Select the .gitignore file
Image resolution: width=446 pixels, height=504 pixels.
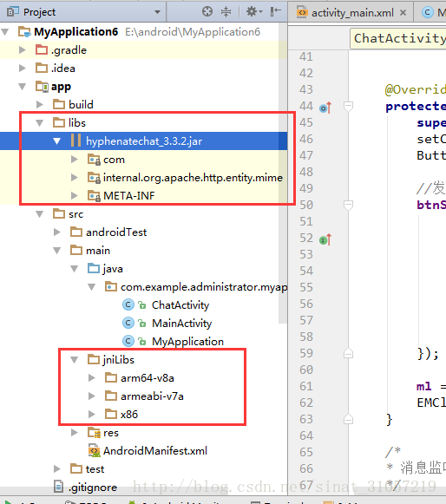(x=93, y=488)
